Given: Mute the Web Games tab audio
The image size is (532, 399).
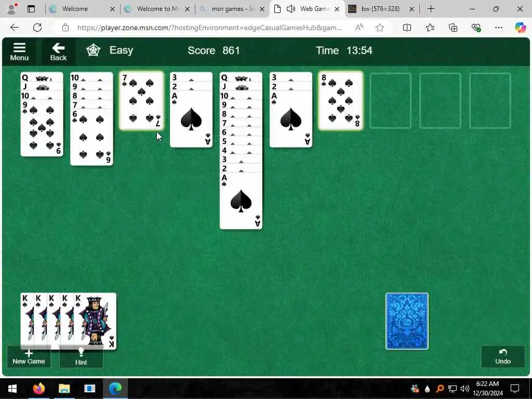Looking at the screenshot, I should click(291, 9).
